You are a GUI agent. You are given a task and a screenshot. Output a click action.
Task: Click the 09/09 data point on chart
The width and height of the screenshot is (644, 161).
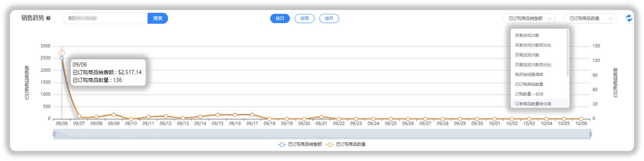pos(114,115)
